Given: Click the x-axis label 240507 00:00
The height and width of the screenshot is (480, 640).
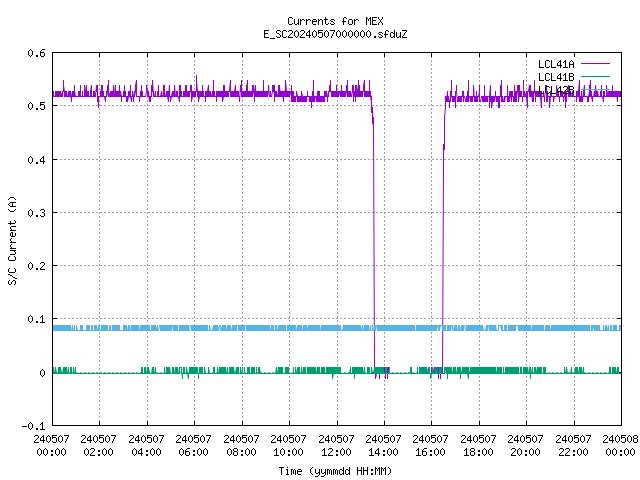Looking at the screenshot, I should coord(51,445).
